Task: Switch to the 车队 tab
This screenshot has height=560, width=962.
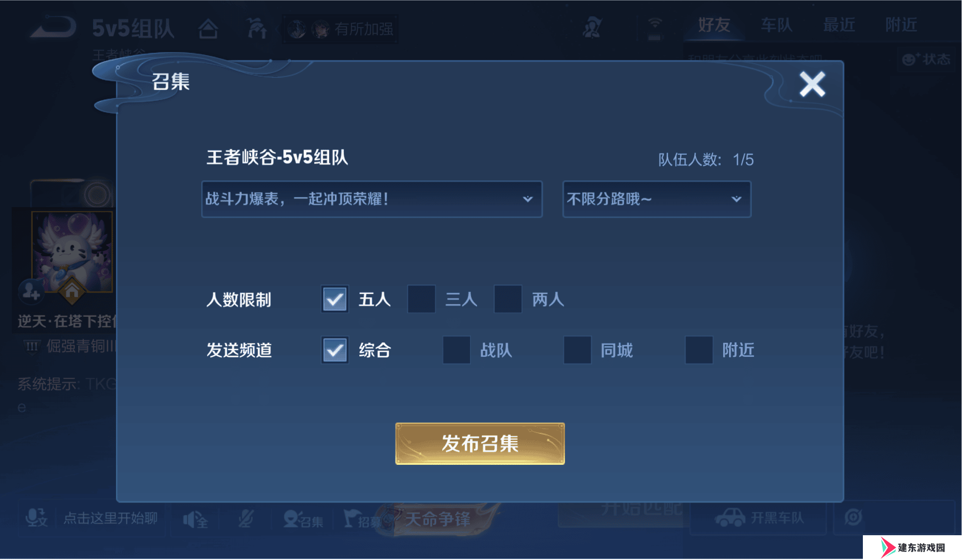Action: [777, 25]
